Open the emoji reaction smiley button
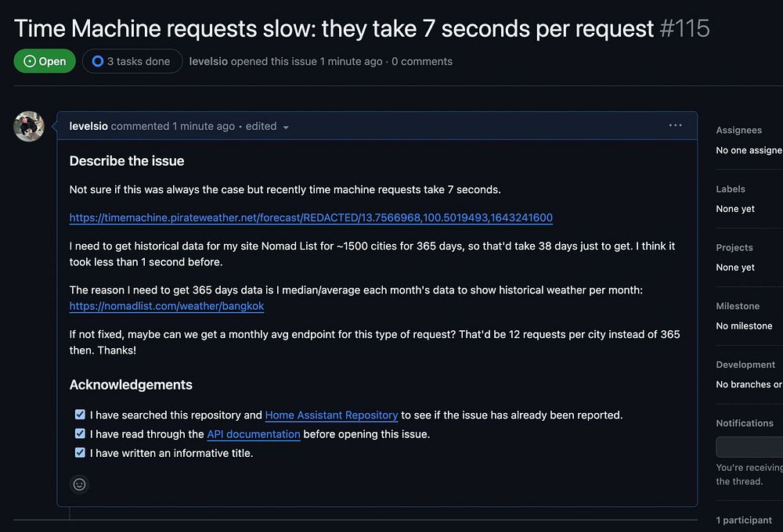Viewport: 783px width, 532px height. [x=79, y=484]
